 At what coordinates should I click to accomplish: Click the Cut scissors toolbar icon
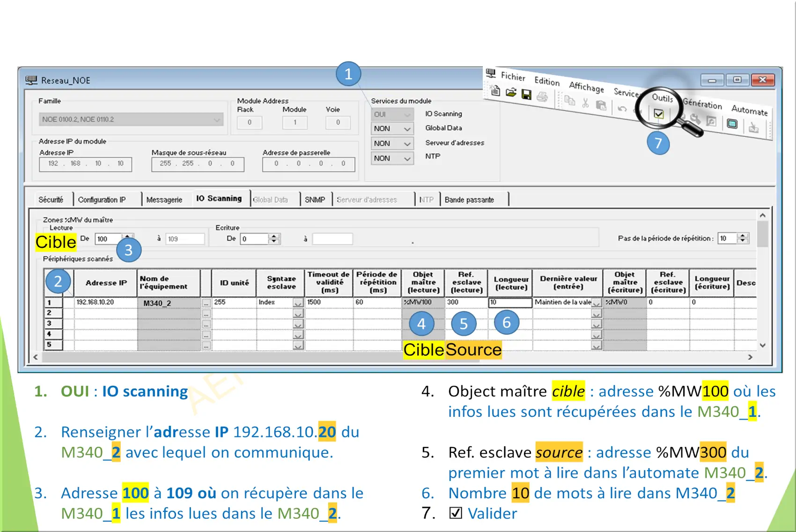pos(585,103)
